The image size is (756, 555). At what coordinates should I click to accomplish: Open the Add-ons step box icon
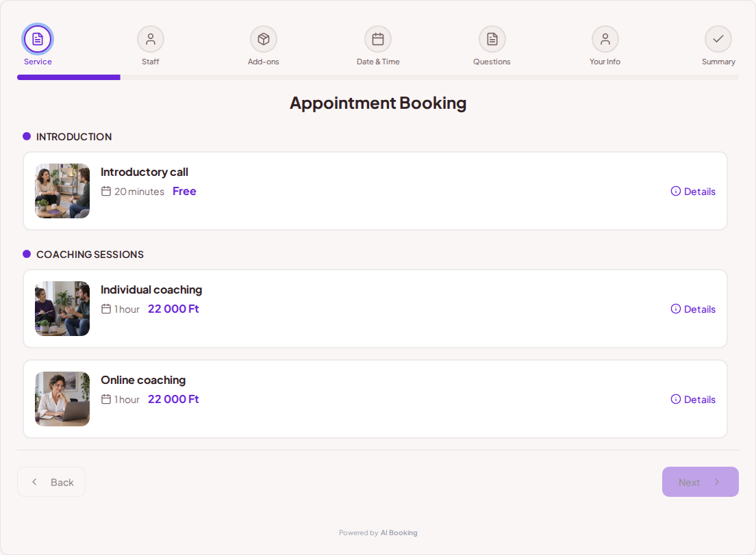(263, 39)
